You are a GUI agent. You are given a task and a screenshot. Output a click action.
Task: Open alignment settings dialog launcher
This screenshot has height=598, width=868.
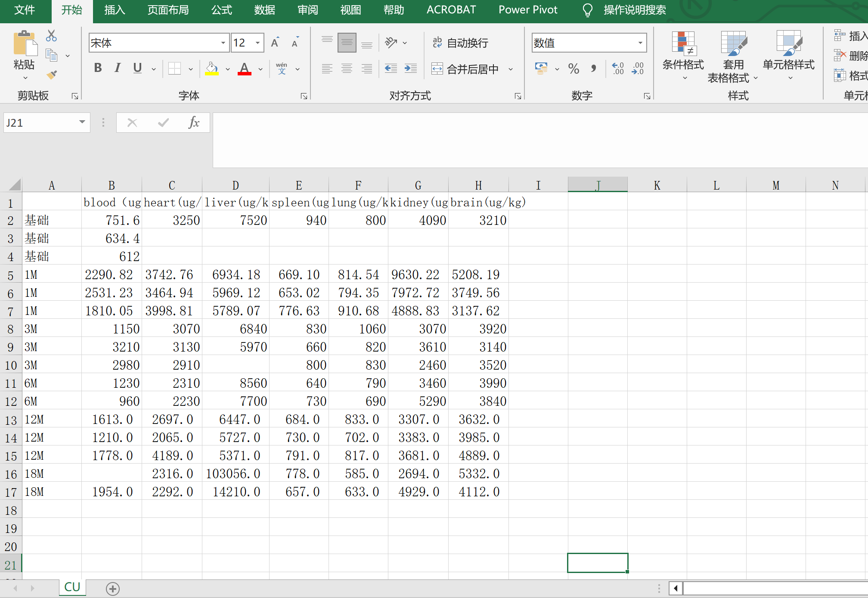pos(518,96)
